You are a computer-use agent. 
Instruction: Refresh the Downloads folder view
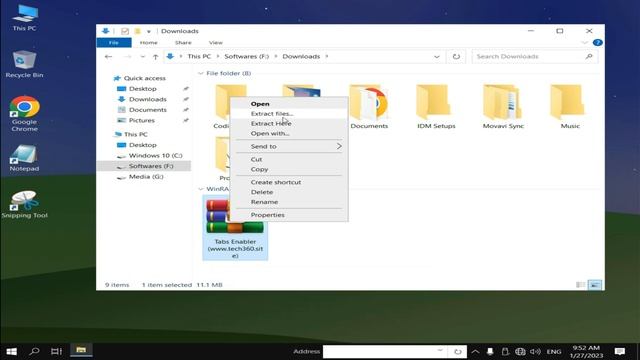pos(456,57)
